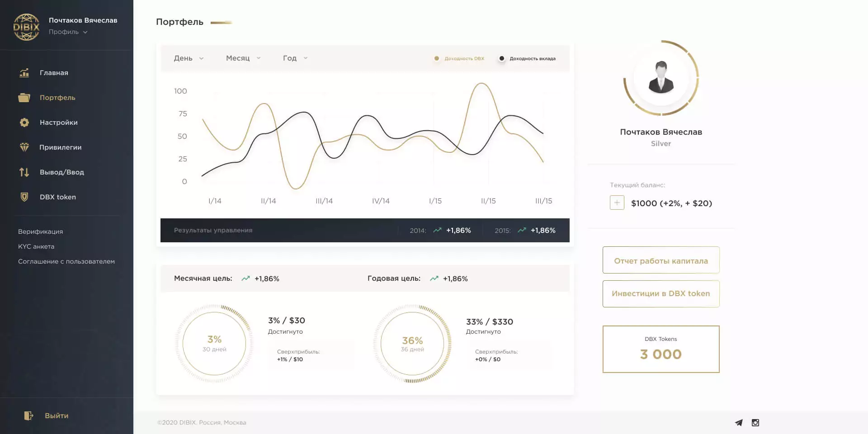Click the ©2020 DIBIX footer text
The image size is (868, 434).
[202, 423]
